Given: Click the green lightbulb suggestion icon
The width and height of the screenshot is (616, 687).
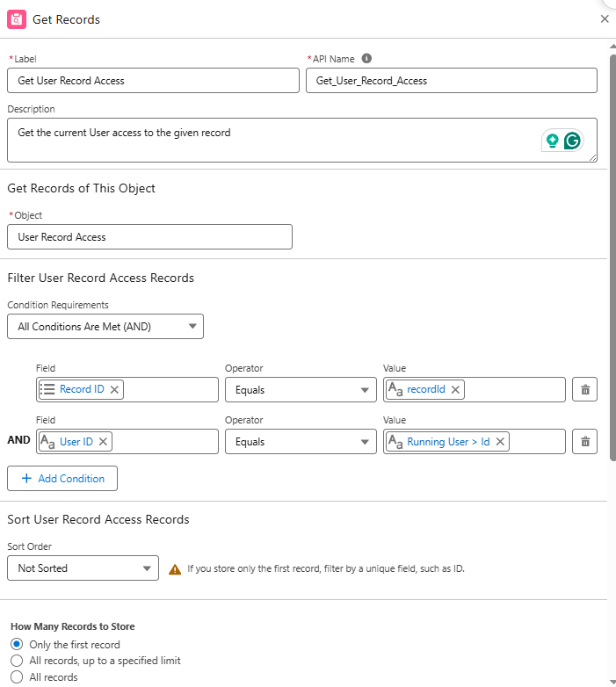Looking at the screenshot, I should tap(553, 141).
